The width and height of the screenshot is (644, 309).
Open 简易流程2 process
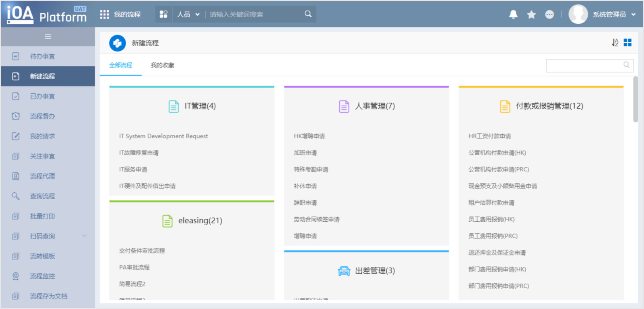132,284
